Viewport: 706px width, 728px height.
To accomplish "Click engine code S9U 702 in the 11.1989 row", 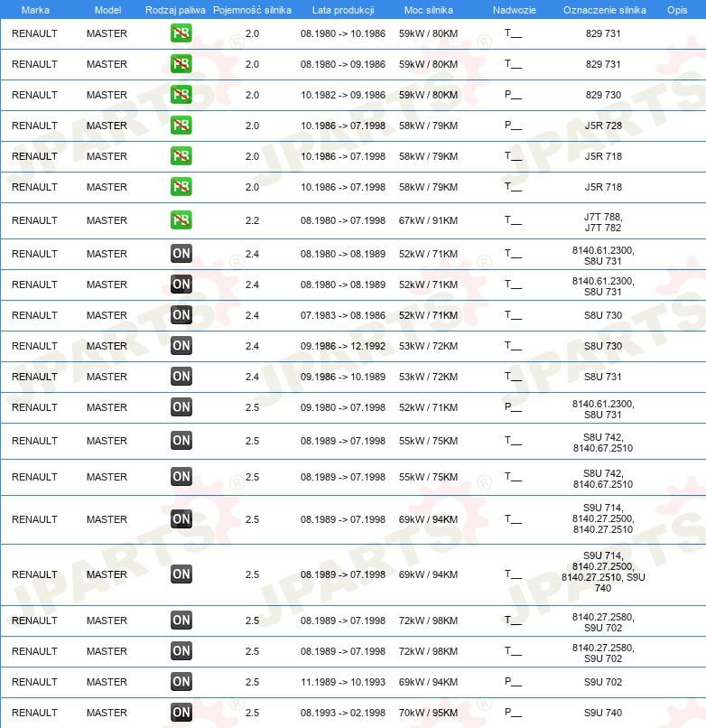I will (603, 682).
